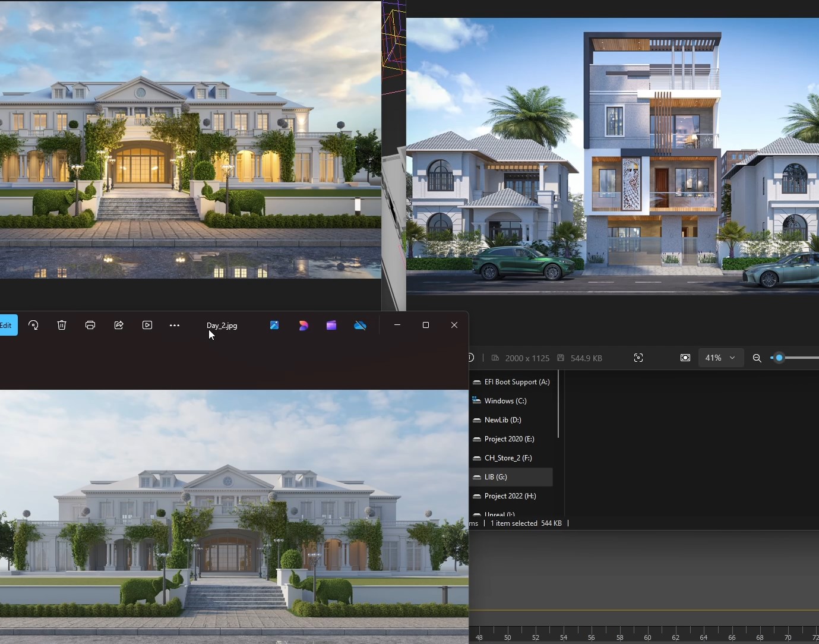Expand the 41% zoom level dropdown

pyautogui.click(x=720, y=358)
